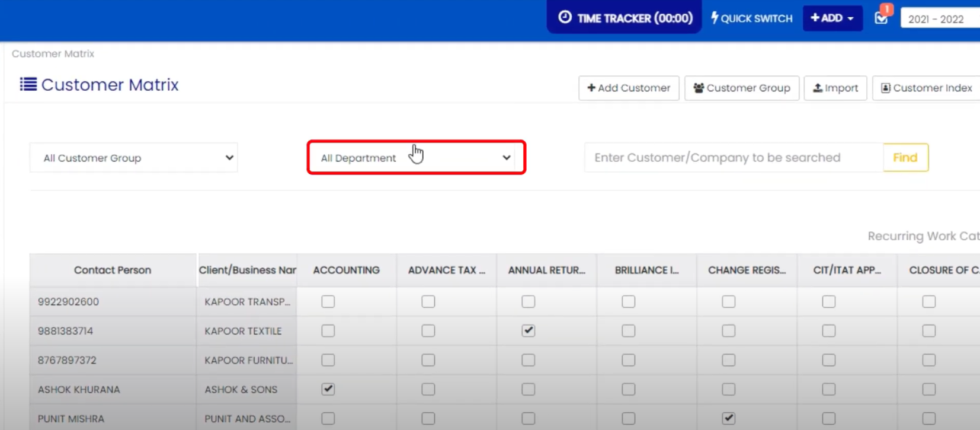
Task: Check CIT/ITAT APP... for KAPOOR TRANSP...
Action: pos(829,301)
